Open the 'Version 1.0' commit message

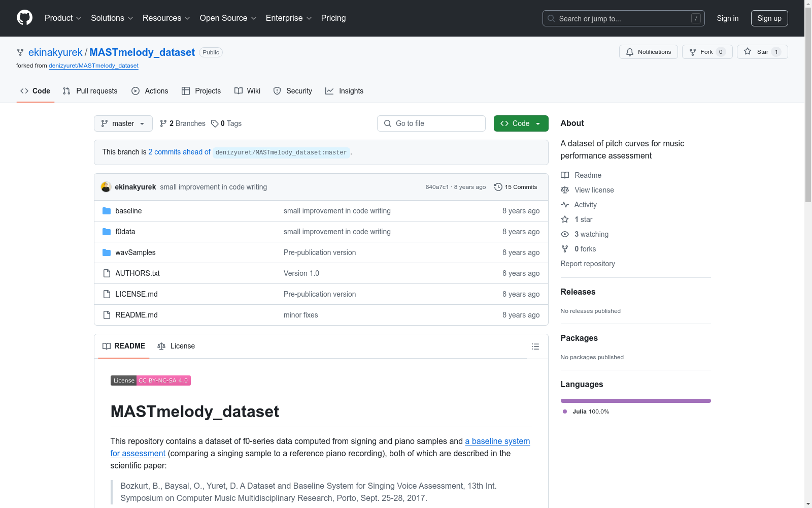click(x=301, y=273)
